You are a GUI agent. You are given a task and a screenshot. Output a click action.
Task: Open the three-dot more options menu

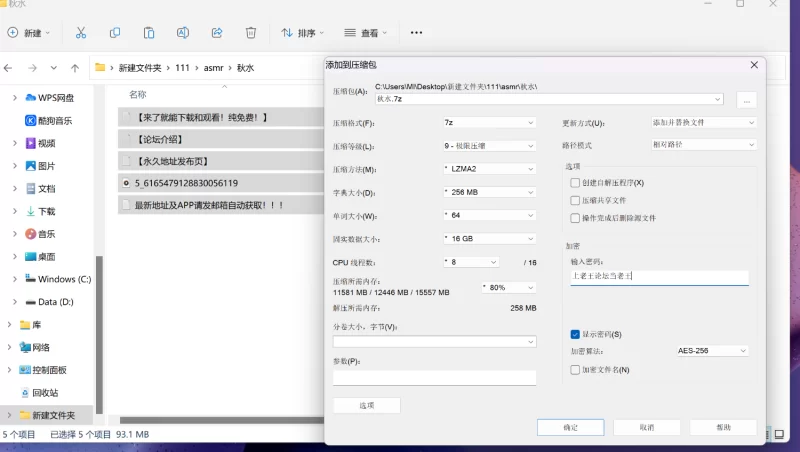point(416,33)
